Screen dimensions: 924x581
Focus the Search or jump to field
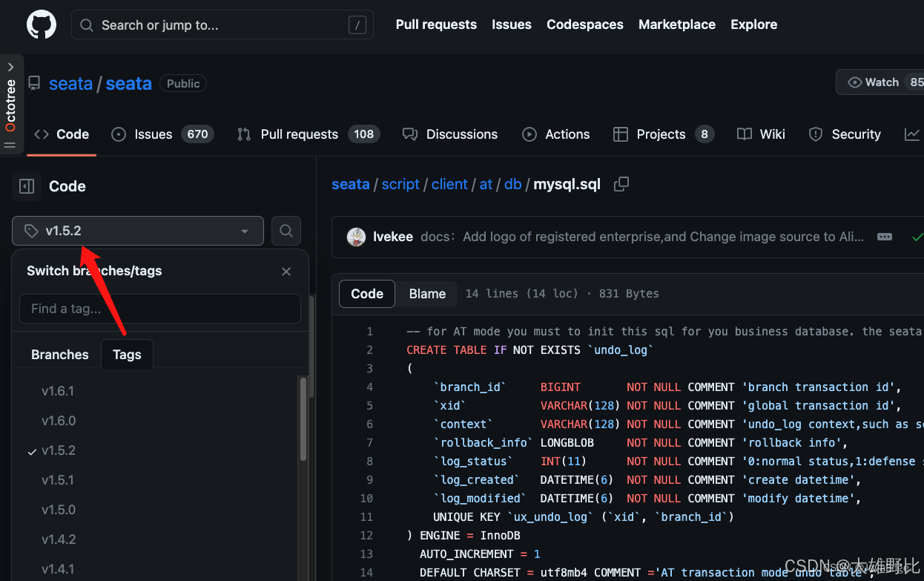pyautogui.click(x=222, y=25)
